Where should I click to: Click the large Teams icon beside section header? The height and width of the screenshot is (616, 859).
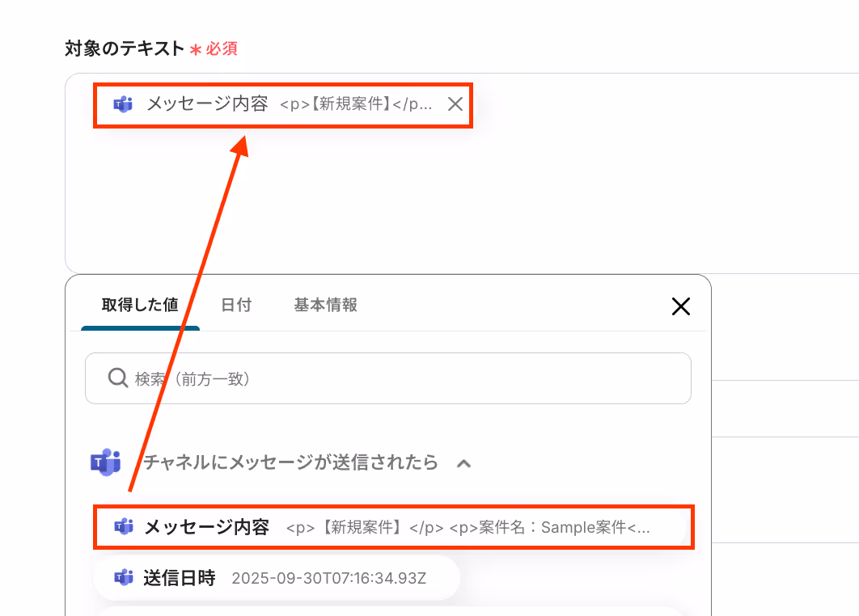(106, 462)
